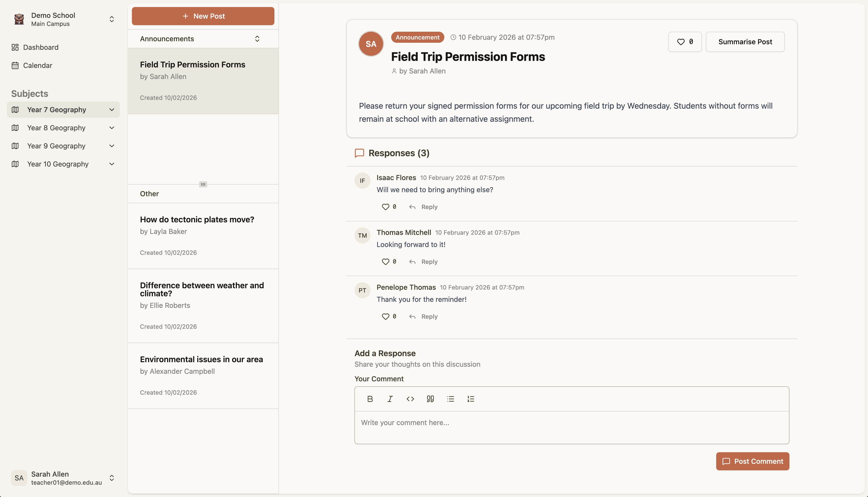Create a bulleted list in the comment toolbar

450,399
